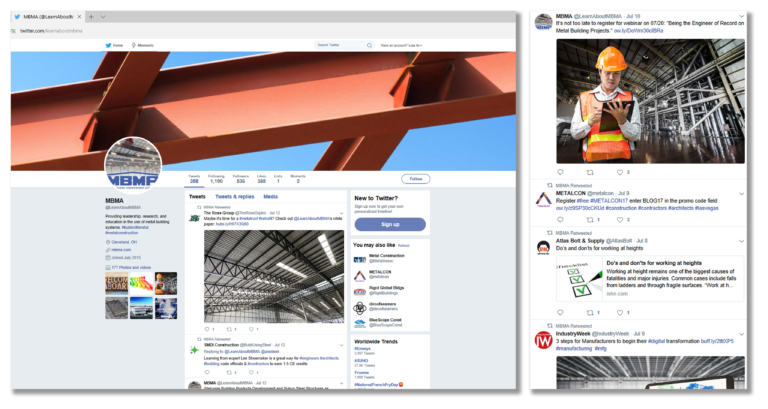The height and width of the screenshot is (409, 768).
Task: Reply to the METALCON tweet
Action: [x=560, y=219]
